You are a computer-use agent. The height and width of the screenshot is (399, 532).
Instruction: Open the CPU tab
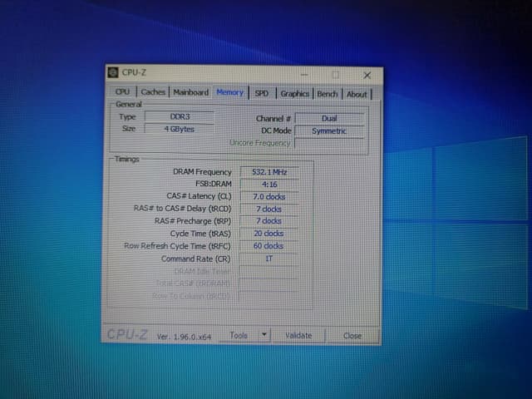(122, 92)
